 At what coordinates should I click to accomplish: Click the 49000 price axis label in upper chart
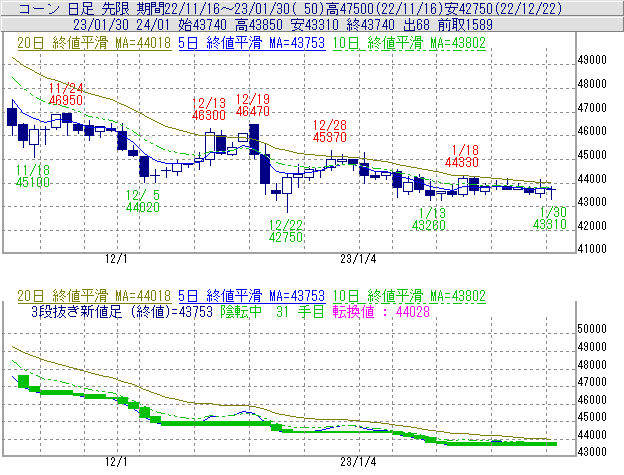tap(592, 60)
